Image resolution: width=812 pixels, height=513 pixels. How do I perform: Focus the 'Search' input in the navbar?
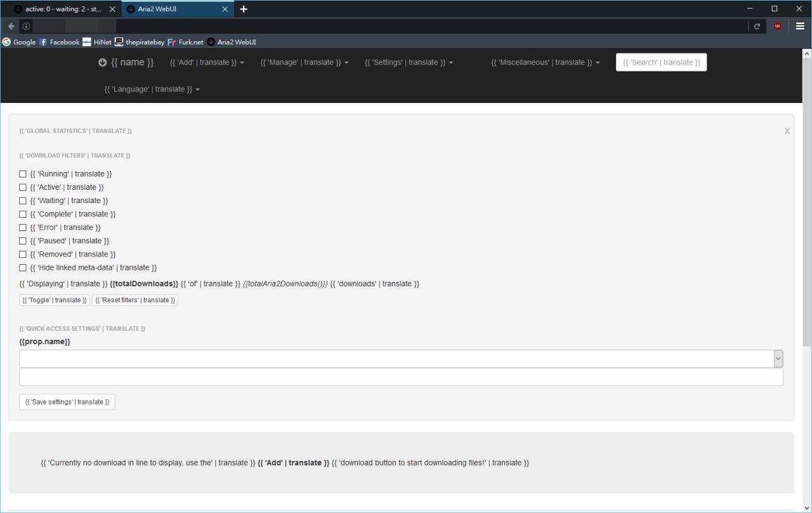662,62
